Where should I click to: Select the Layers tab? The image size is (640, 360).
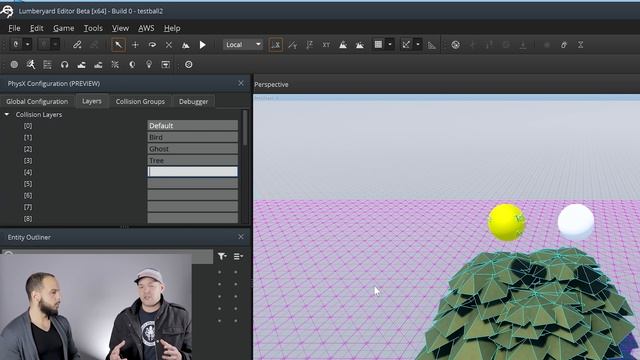click(92, 101)
